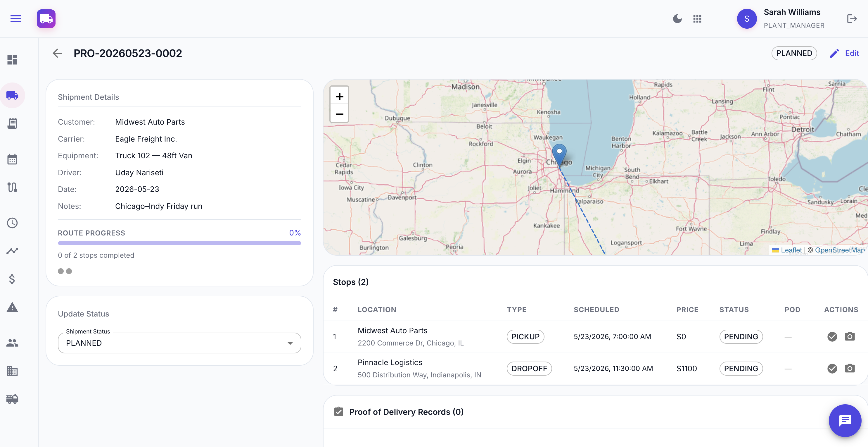868x447 pixels.
Task: Open the hamburger navigation menu
Action: [15, 18]
